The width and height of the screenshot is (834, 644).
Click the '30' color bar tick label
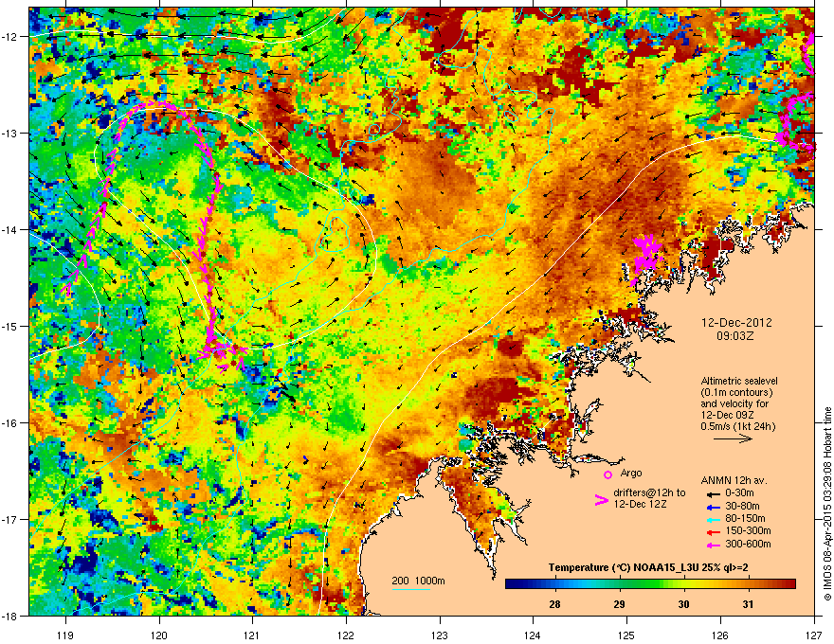click(683, 604)
